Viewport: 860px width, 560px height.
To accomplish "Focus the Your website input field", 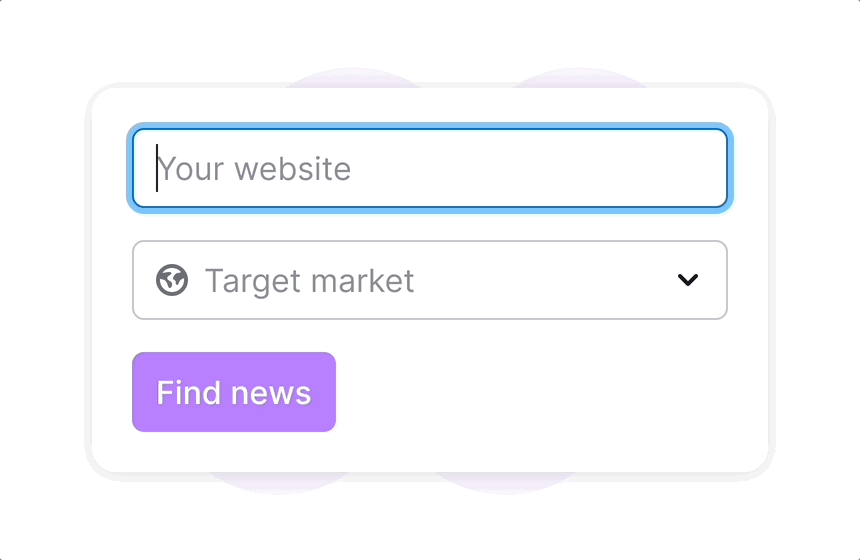I will [429, 168].
